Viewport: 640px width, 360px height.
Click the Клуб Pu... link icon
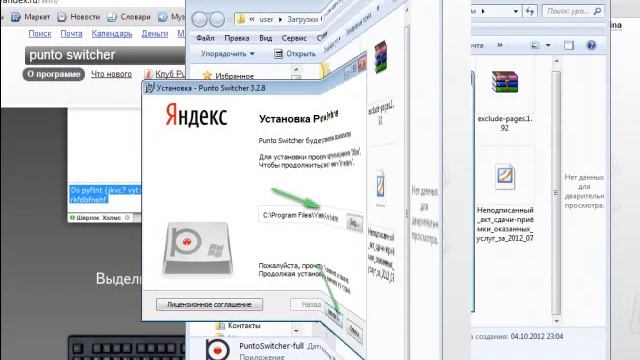pos(149,74)
